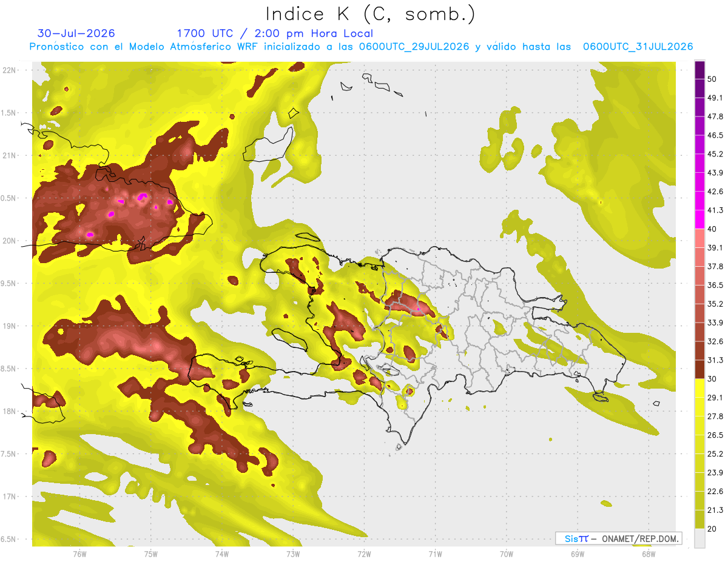Click the '33.9' color scale label

point(715,323)
